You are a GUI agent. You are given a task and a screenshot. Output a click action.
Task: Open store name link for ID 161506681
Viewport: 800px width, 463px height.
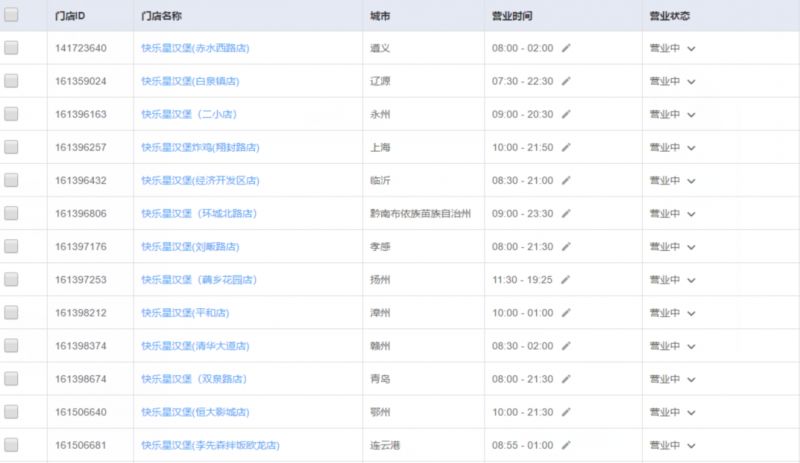211,445
